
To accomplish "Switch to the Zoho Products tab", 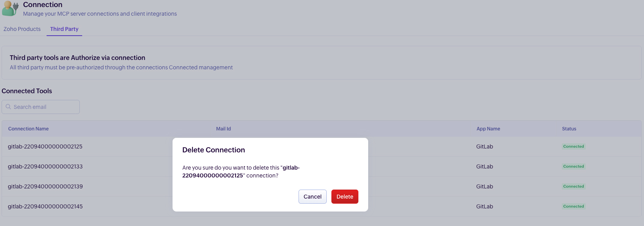I will coord(22,29).
